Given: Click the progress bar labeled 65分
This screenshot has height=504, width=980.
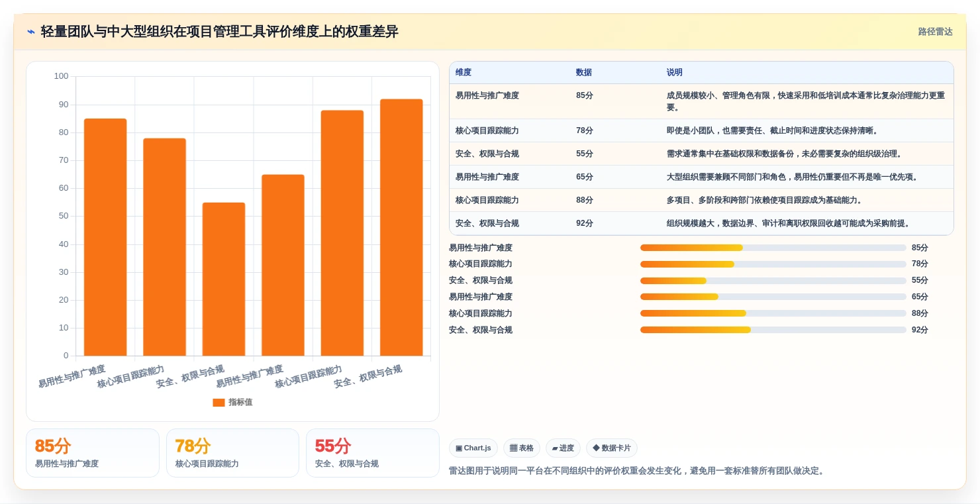Looking at the screenshot, I should pos(773,297).
